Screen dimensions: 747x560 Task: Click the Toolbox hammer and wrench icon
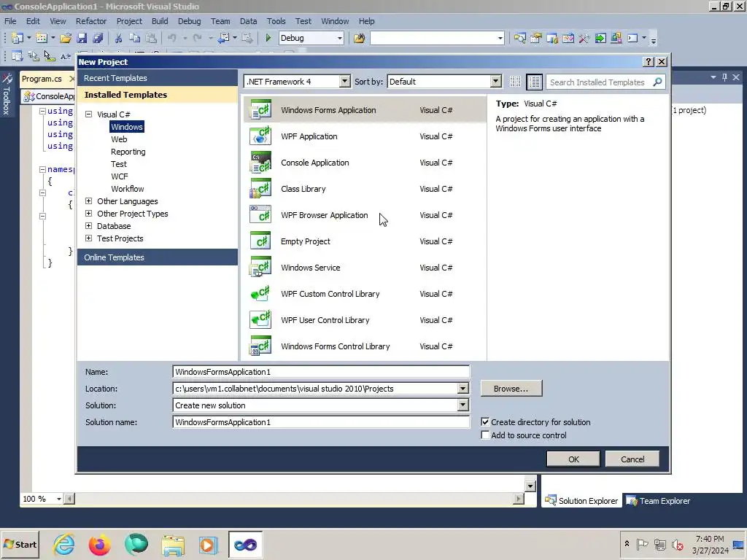584,38
